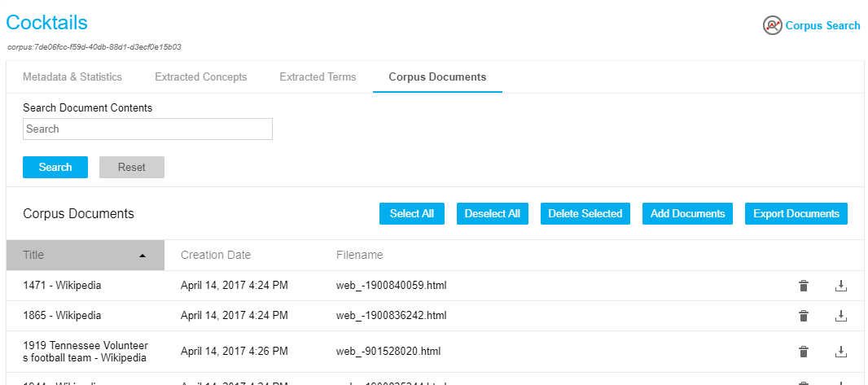This screenshot has height=385, width=868.
Task: Switch to Metadata & Statistics tab
Action: (x=72, y=77)
